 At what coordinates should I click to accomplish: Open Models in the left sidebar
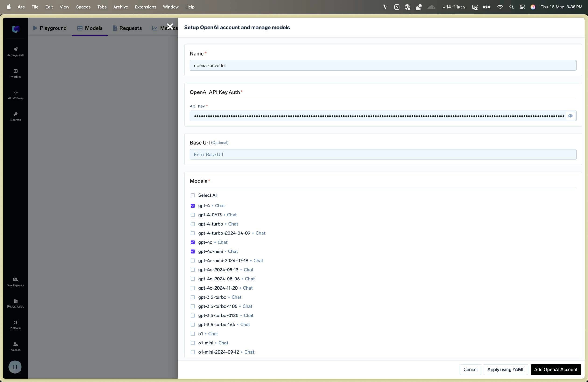[16, 73]
